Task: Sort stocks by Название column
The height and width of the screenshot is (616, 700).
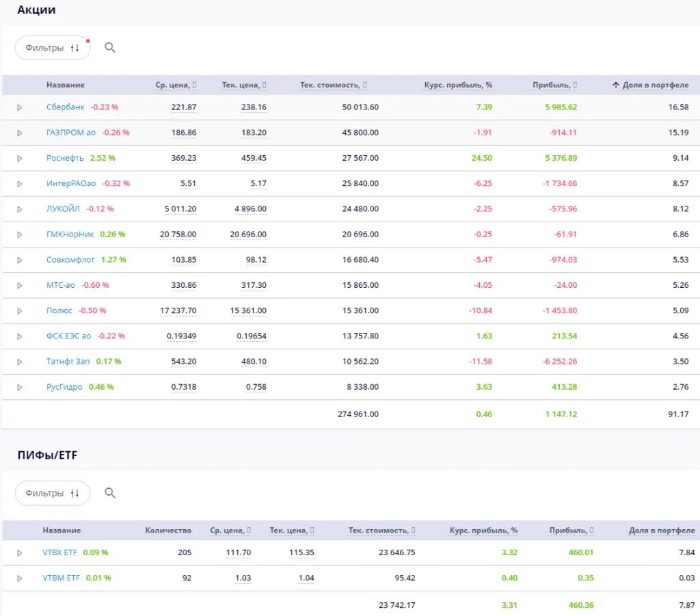Action: click(x=65, y=85)
